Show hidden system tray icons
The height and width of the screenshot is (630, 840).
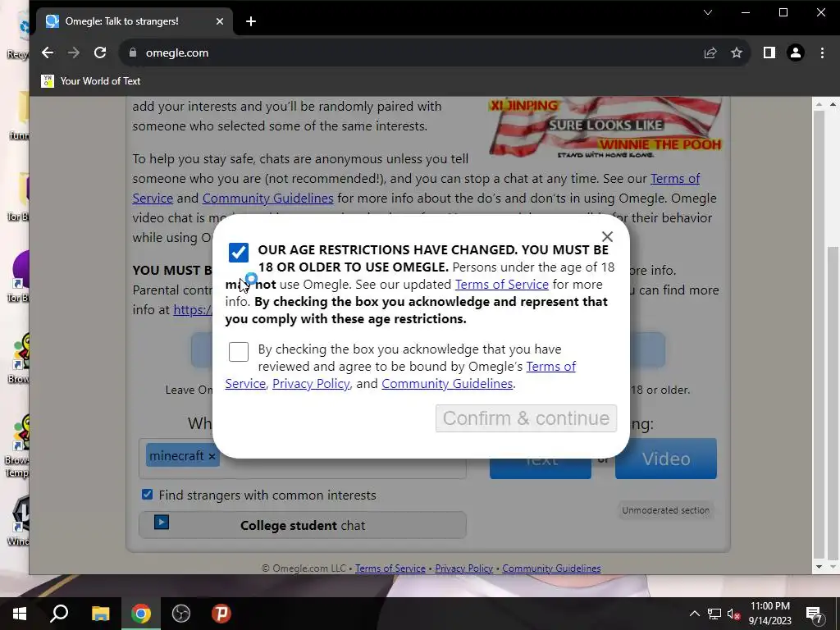(x=694, y=614)
